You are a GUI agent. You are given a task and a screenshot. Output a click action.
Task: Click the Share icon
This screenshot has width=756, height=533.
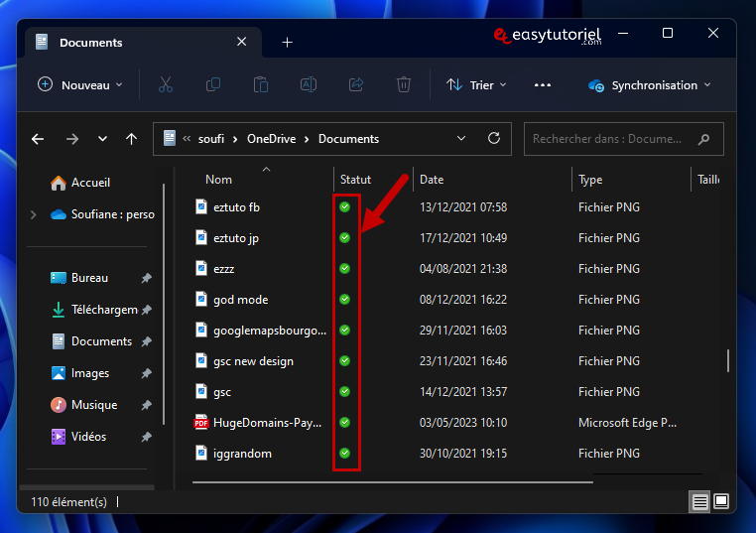click(x=356, y=85)
